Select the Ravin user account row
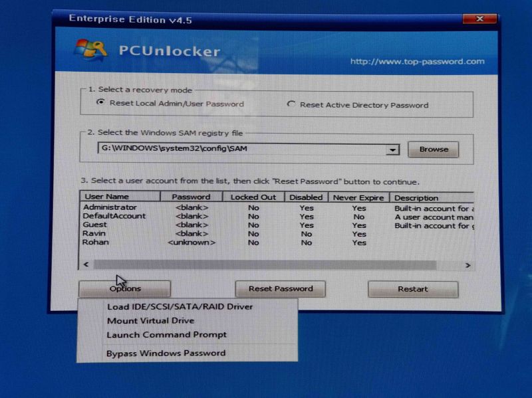The width and height of the screenshot is (532, 398). pyautogui.click(x=277, y=234)
